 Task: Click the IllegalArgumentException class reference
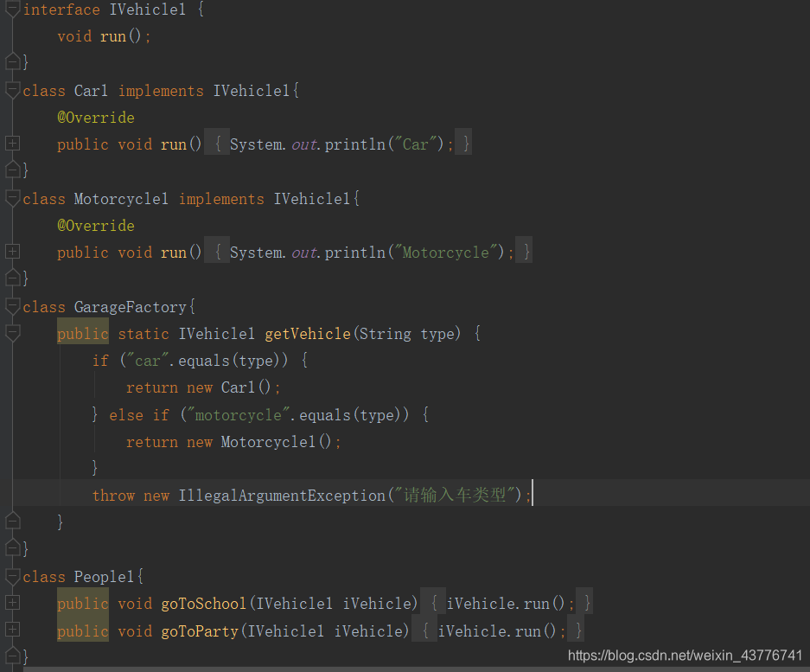click(x=282, y=496)
